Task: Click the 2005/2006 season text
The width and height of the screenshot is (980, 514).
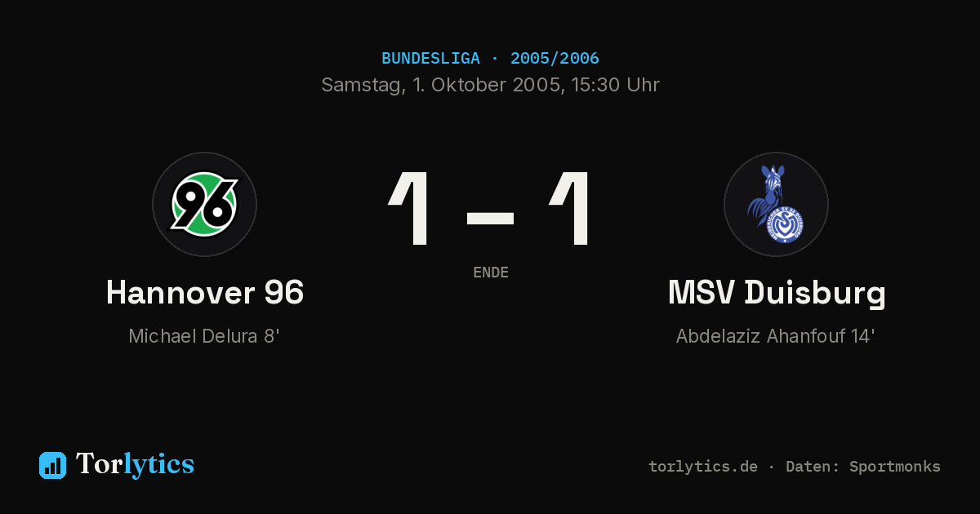Action: [x=555, y=59]
